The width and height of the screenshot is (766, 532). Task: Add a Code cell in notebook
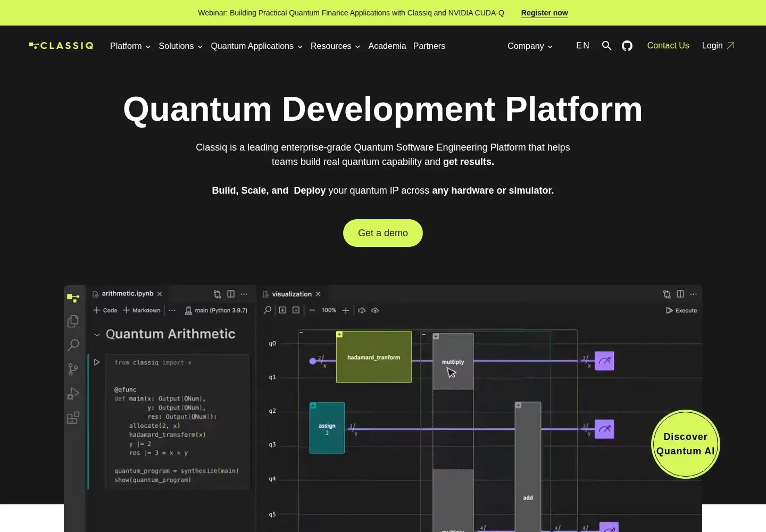[x=105, y=310]
